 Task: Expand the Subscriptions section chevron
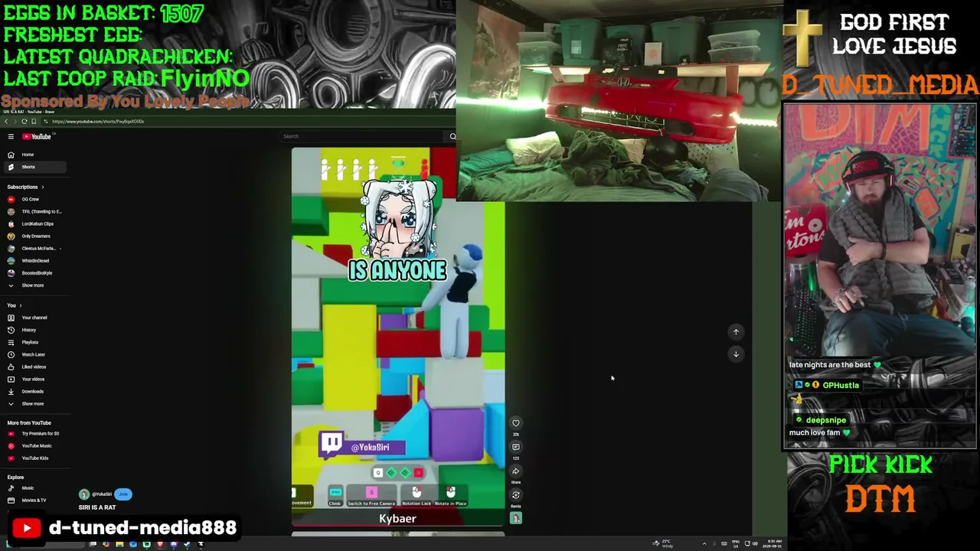pyautogui.click(x=42, y=187)
